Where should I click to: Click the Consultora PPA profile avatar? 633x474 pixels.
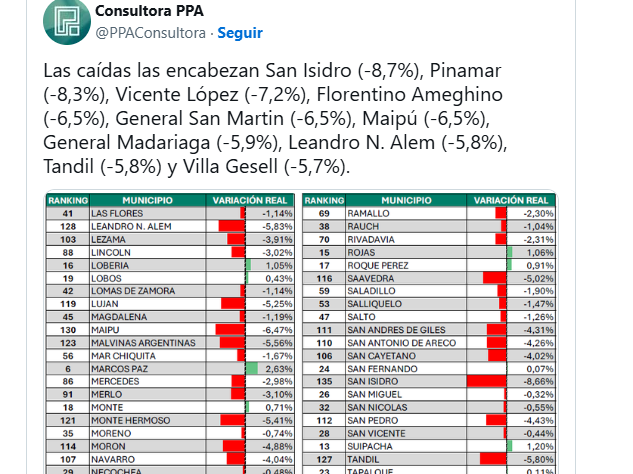pyautogui.click(x=67, y=21)
